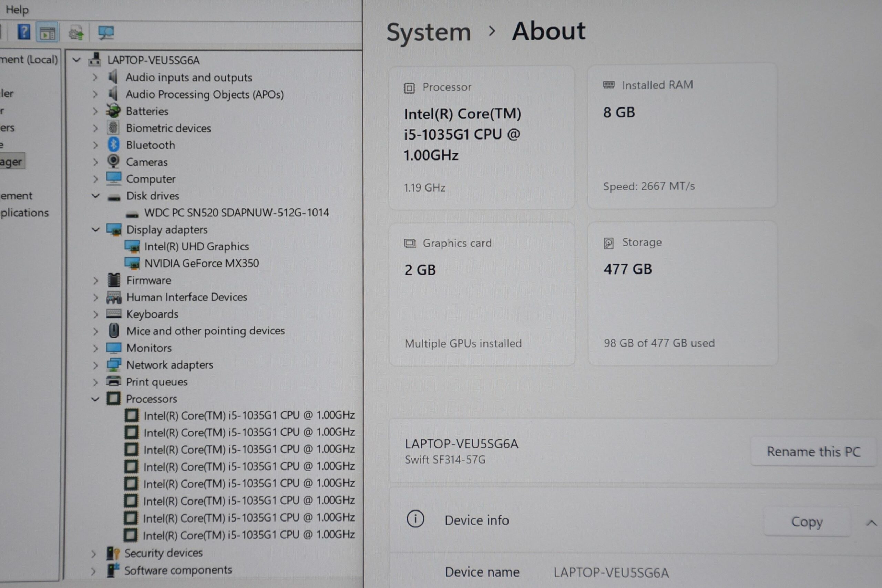
Task: Collapse the Device info section chevron
Action: [x=872, y=523]
